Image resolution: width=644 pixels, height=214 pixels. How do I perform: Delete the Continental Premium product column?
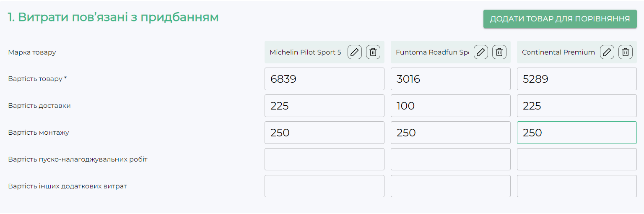[626, 52]
